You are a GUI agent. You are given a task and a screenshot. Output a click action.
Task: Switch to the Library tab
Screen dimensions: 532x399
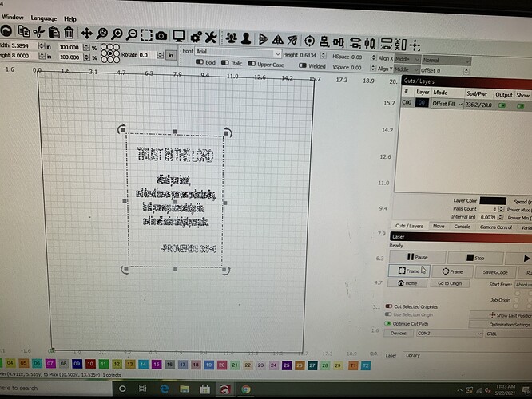[x=412, y=355]
